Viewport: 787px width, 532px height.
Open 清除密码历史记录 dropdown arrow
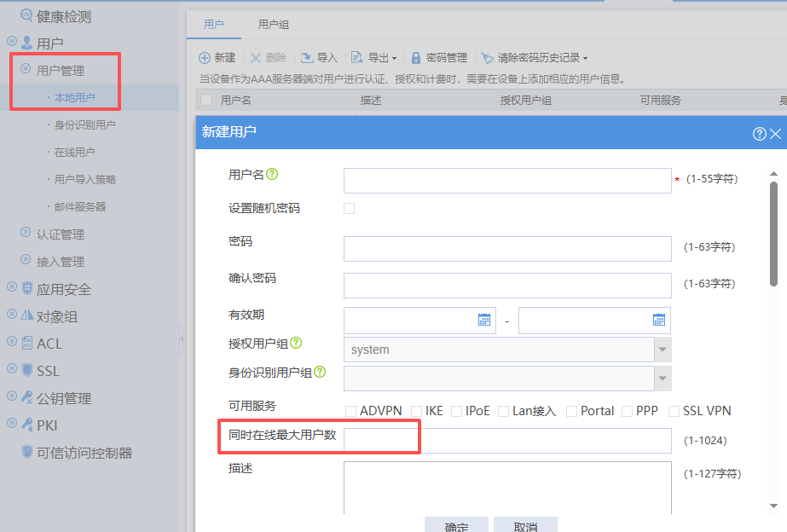585,59
